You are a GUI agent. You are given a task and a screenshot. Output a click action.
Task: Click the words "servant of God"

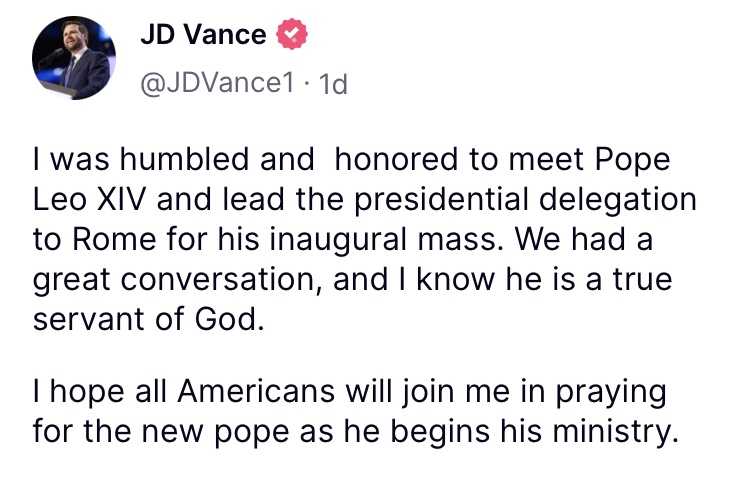[146, 319]
